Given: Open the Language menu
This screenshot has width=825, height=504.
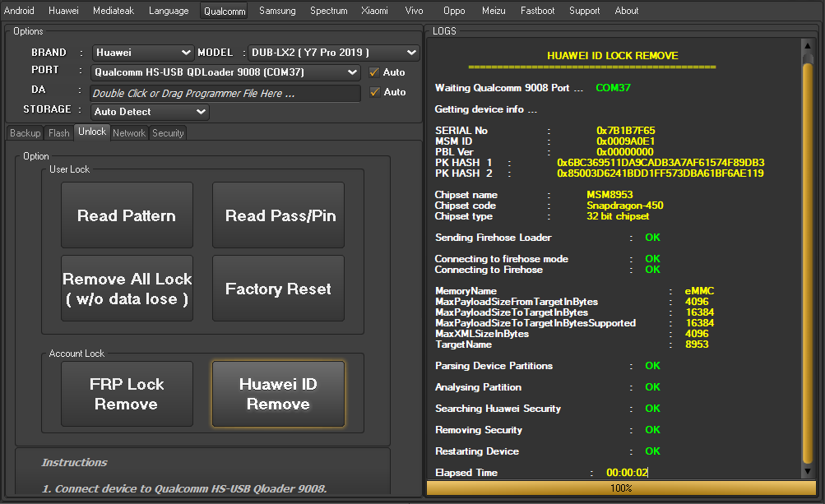Looking at the screenshot, I should click(x=169, y=11).
